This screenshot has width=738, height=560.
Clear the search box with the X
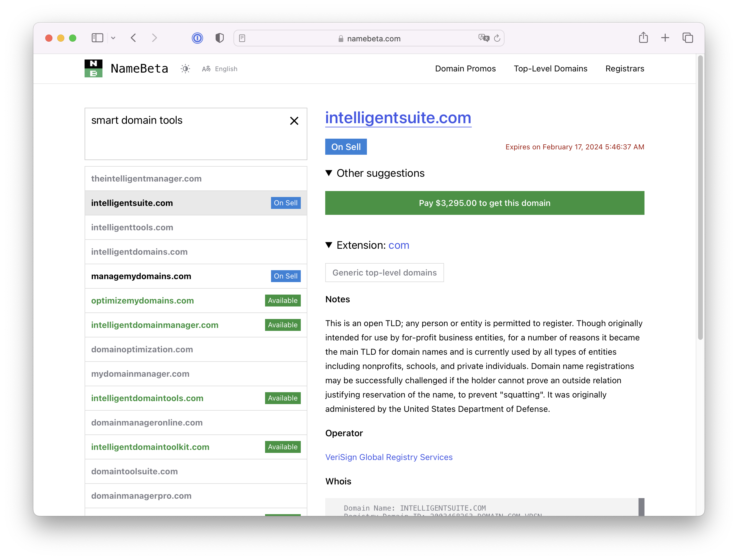point(294,121)
